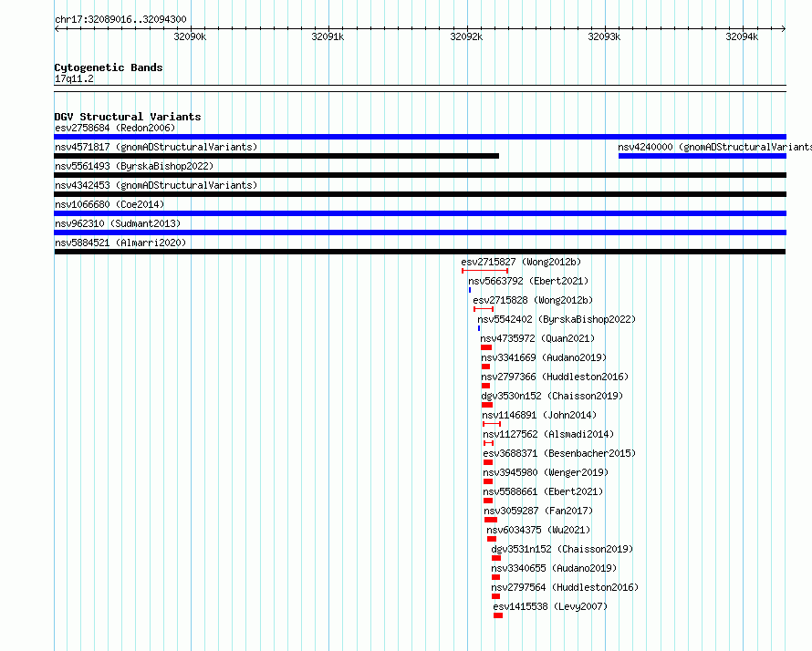The width and height of the screenshot is (812, 651).
Task: Open nsv4240000 variant label
Action: 714,147
